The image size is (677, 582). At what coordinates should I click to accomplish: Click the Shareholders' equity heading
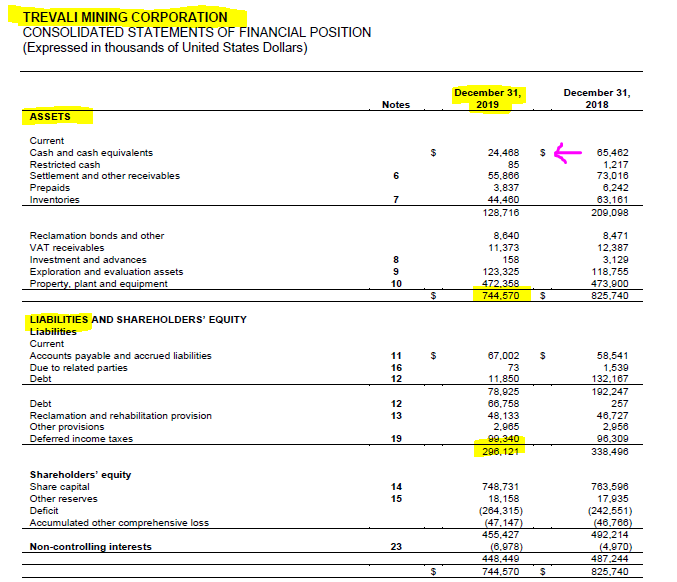(80, 475)
